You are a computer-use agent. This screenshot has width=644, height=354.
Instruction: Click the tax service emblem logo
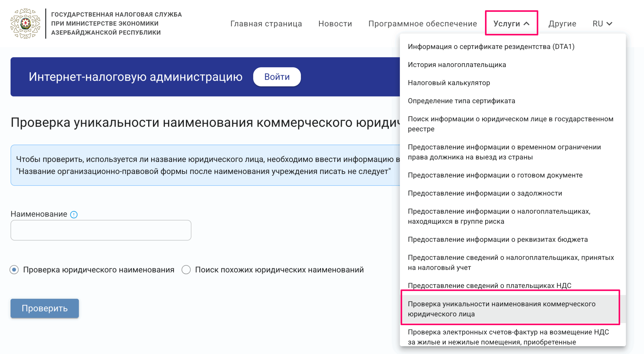pos(25,23)
